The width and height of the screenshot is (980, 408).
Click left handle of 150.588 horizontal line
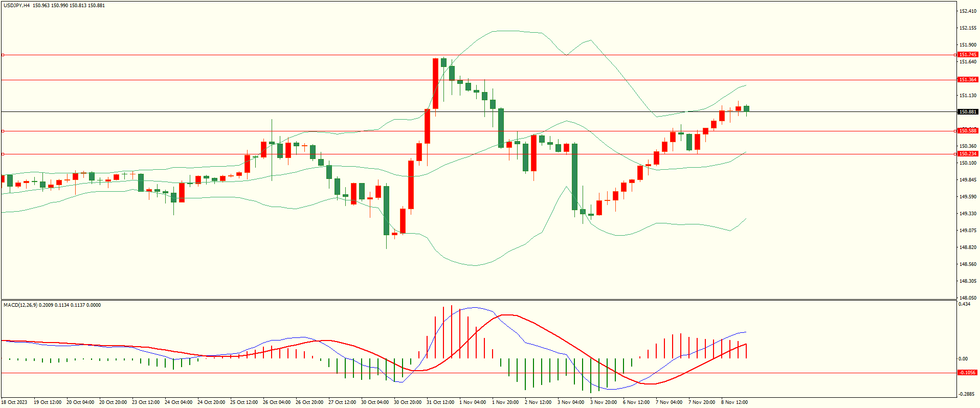pos(3,131)
